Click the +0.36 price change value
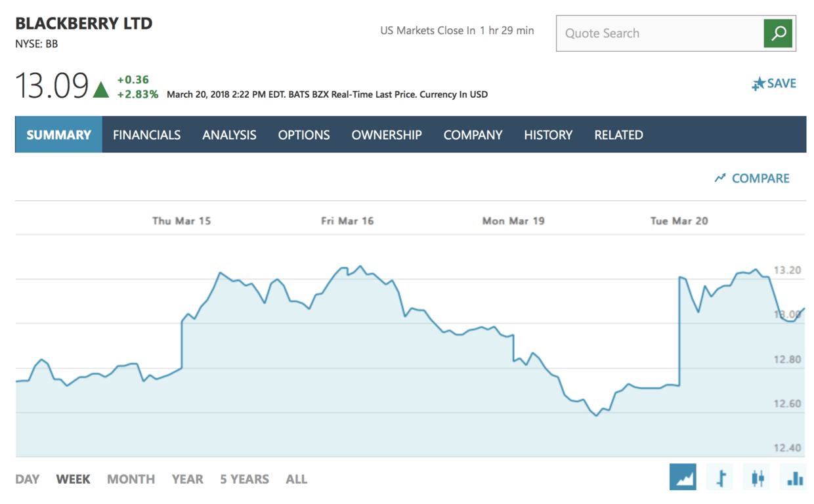Screen dimensions: 814x504 tap(133, 79)
